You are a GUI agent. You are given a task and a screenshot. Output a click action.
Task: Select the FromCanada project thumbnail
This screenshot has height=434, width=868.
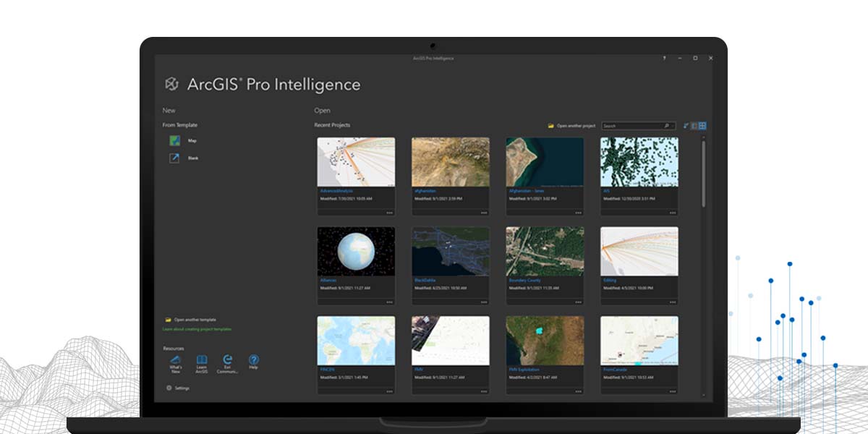[x=639, y=341]
